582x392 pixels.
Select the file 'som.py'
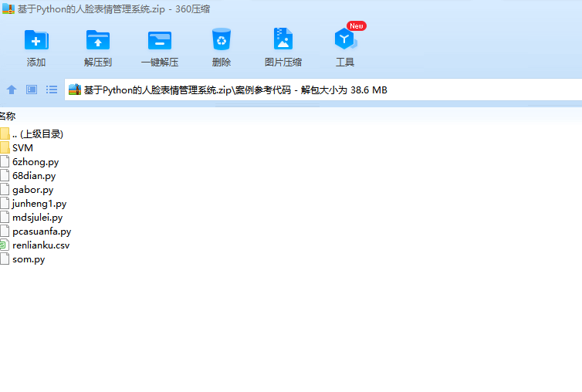tap(29, 259)
